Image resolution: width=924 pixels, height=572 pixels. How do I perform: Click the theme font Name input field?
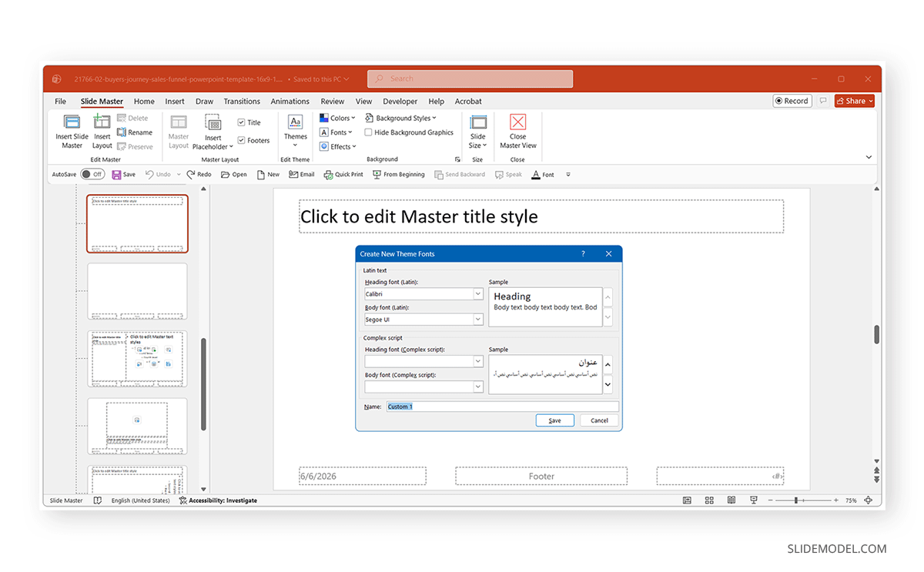[502, 406]
